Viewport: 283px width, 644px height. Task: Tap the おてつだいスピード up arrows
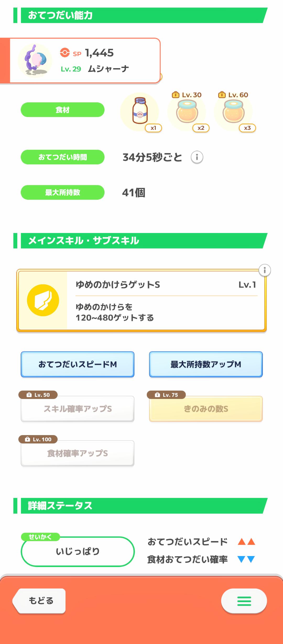pyautogui.click(x=246, y=541)
